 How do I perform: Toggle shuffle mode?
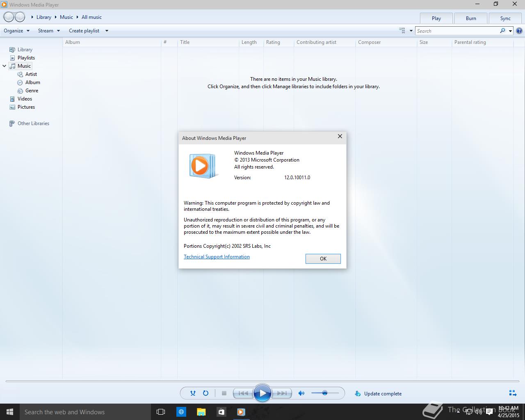tap(193, 393)
